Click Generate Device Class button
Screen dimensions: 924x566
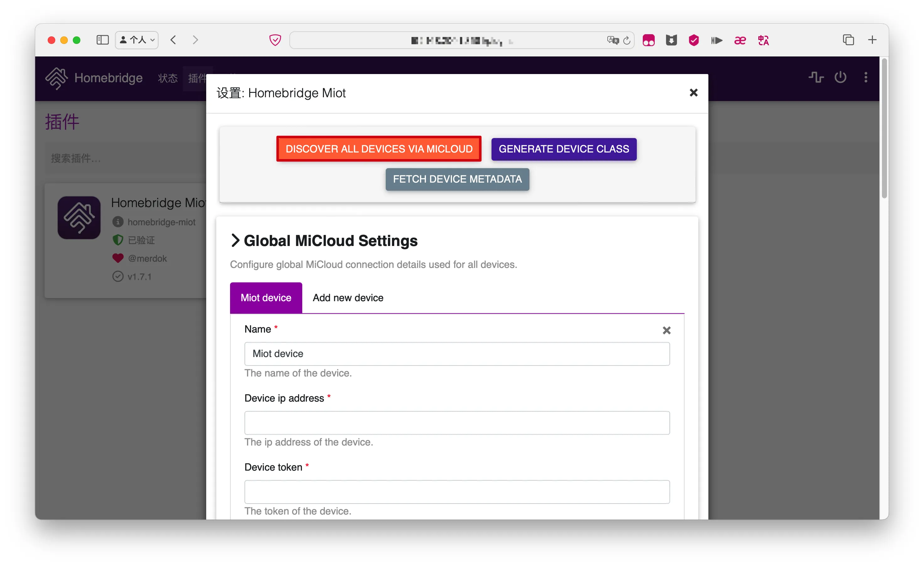(x=564, y=149)
